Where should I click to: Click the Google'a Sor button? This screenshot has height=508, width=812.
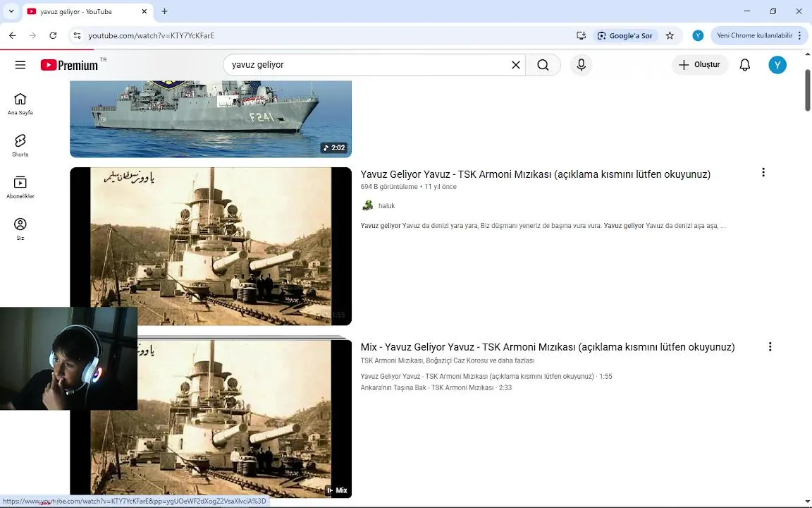pyautogui.click(x=625, y=36)
